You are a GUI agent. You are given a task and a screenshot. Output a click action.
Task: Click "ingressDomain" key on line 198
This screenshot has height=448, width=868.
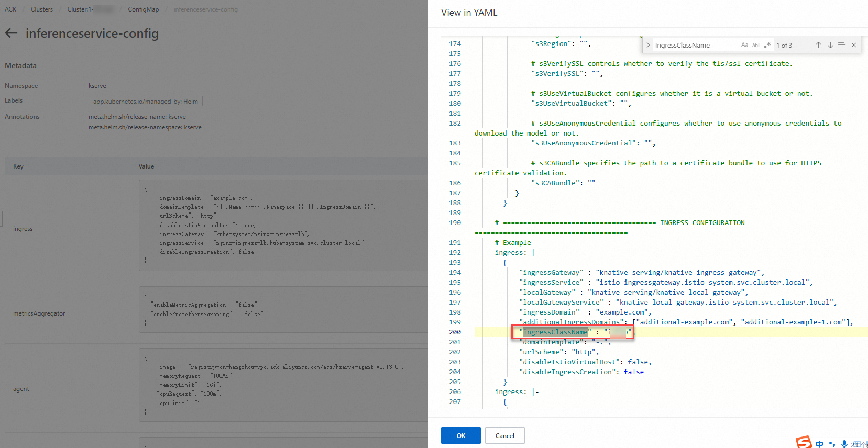(549, 312)
